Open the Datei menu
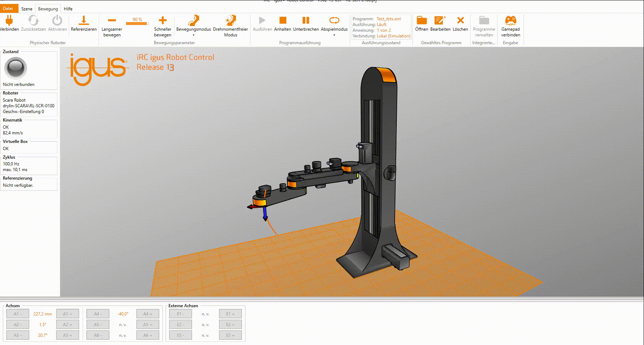Image resolution: width=644 pixels, height=345 pixels. 8,9
